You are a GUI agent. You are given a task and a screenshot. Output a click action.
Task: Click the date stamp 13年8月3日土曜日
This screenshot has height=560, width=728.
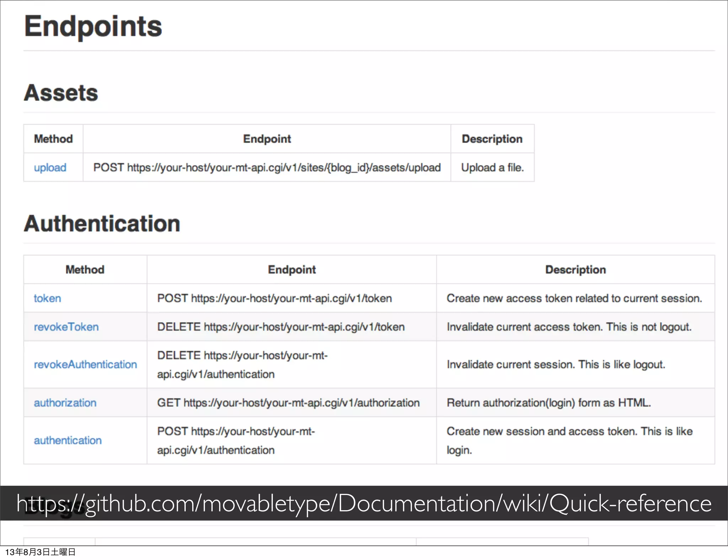(41, 552)
